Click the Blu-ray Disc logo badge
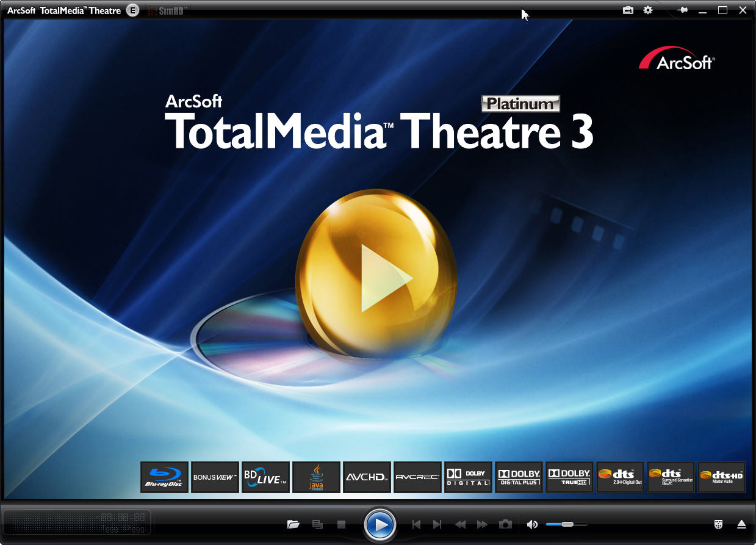Viewport: 756px width, 545px height. tap(164, 477)
